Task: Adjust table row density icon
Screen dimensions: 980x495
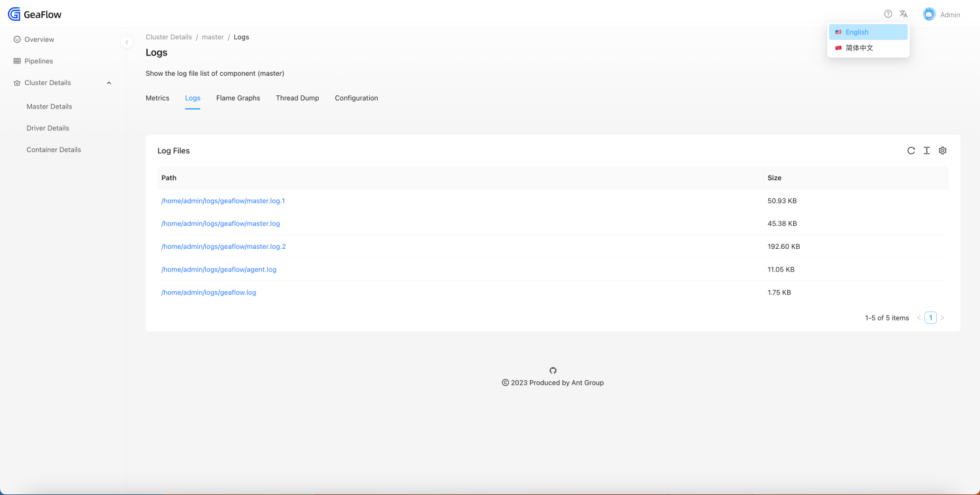Action: pyautogui.click(x=926, y=150)
